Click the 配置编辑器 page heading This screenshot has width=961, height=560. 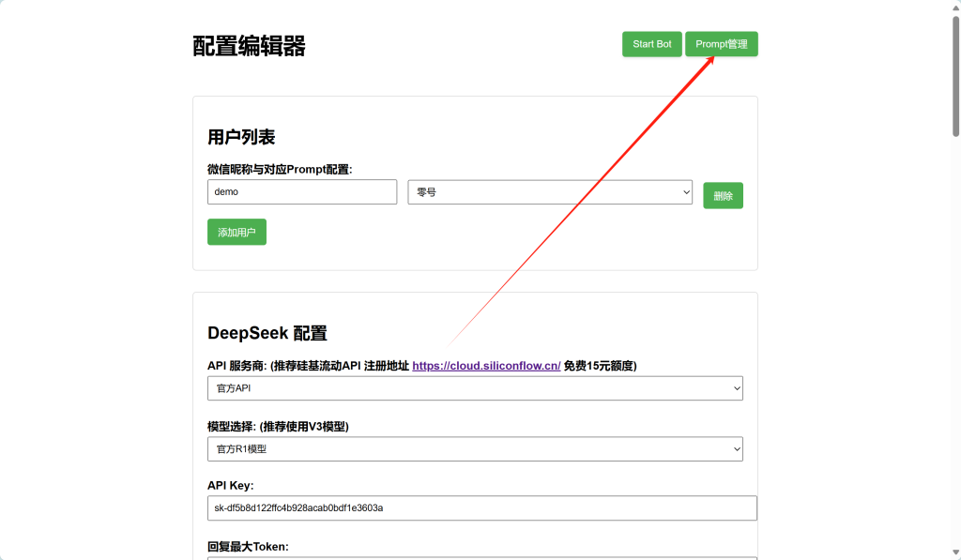[249, 46]
